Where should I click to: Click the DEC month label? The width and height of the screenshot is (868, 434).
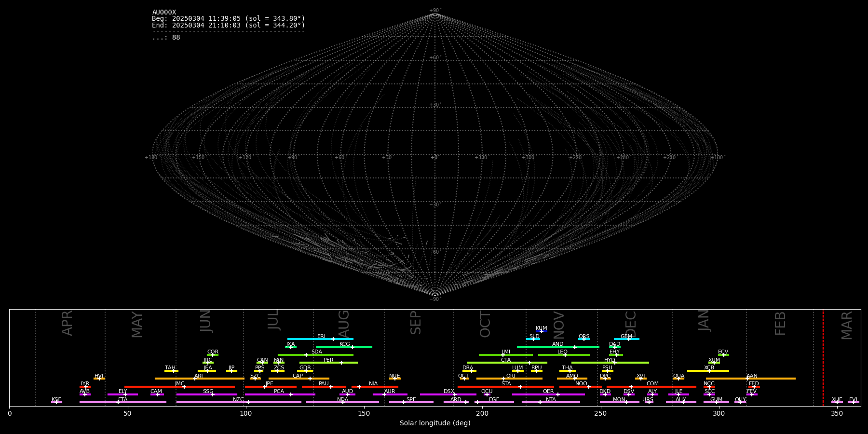[x=631, y=324]
